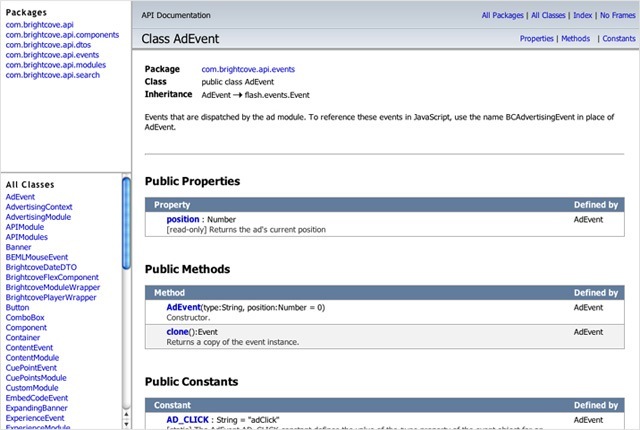Select CuePointsModule class link
This screenshot has height=430, width=640.
(x=36, y=378)
